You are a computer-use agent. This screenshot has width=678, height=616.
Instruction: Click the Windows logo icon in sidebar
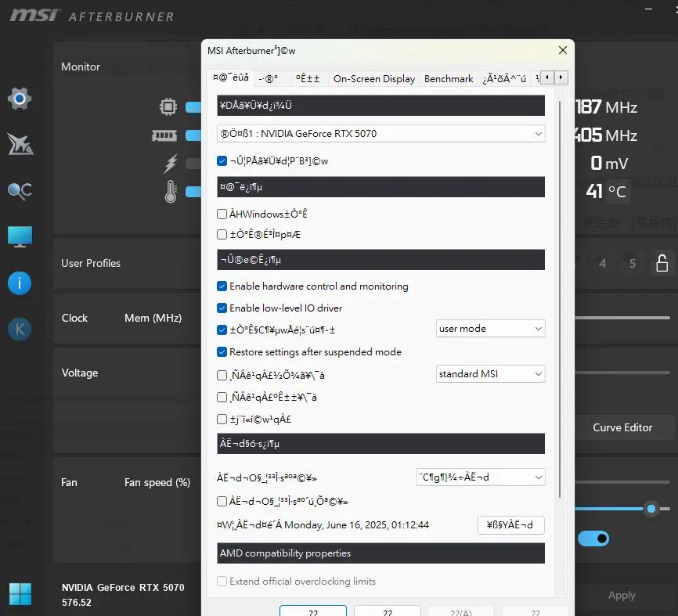coord(20,594)
